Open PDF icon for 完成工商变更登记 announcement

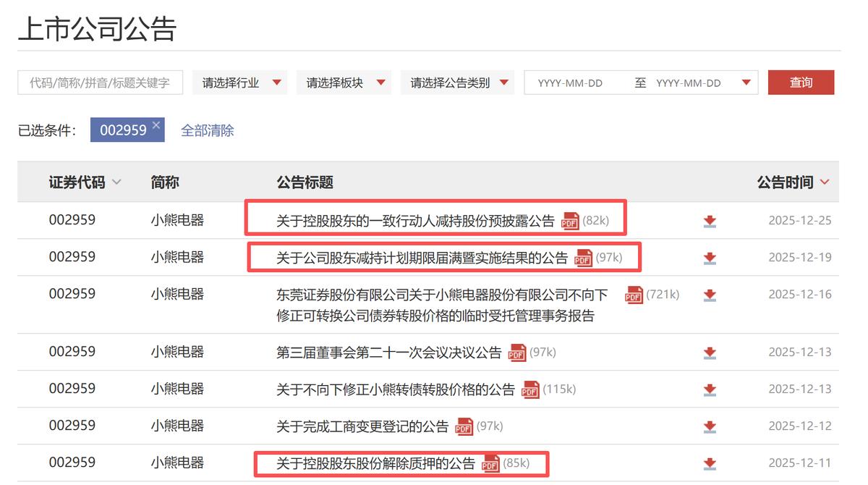tap(464, 427)
